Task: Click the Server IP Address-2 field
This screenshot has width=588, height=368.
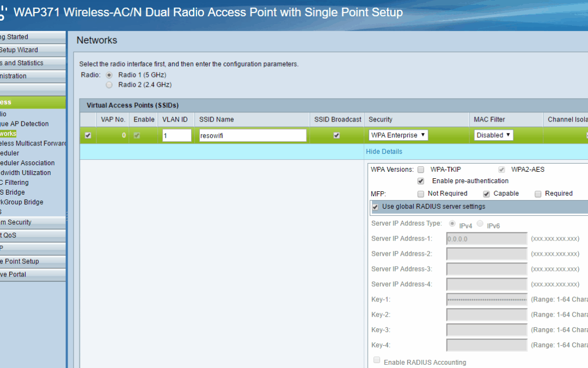Action: (x=487, y=254)
